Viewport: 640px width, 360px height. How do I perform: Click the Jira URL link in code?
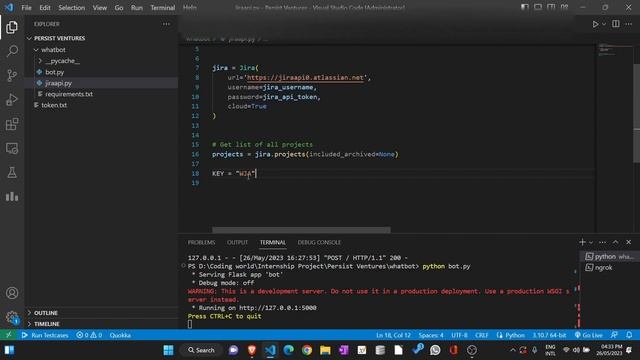coord(305,78)
